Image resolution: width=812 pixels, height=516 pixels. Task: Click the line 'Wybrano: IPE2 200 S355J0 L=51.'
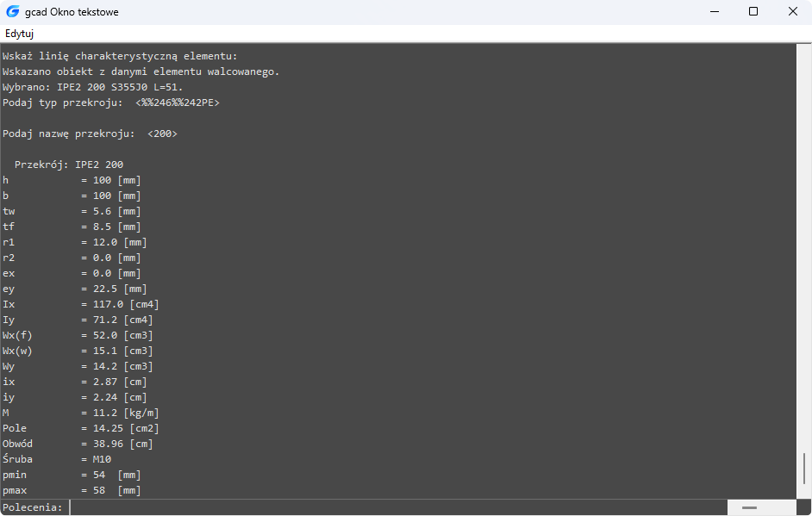93,87
